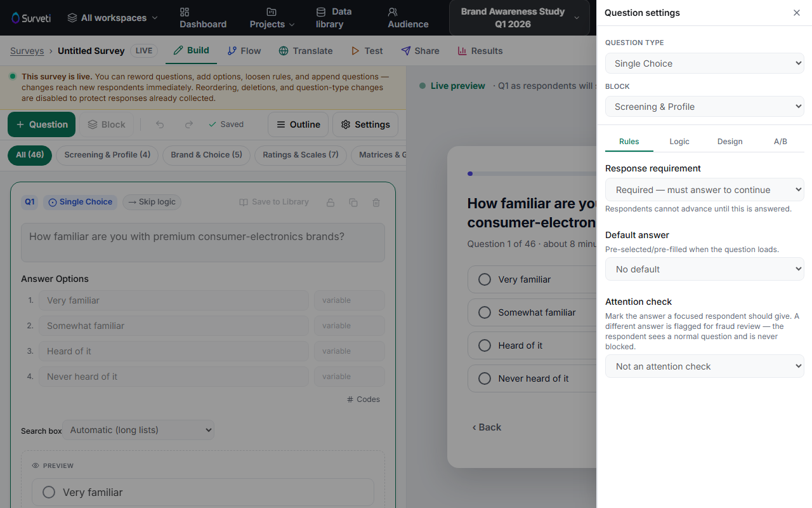The image size is (812, 508).
Task: Select the Flow tab
Action: pos(244,51)
